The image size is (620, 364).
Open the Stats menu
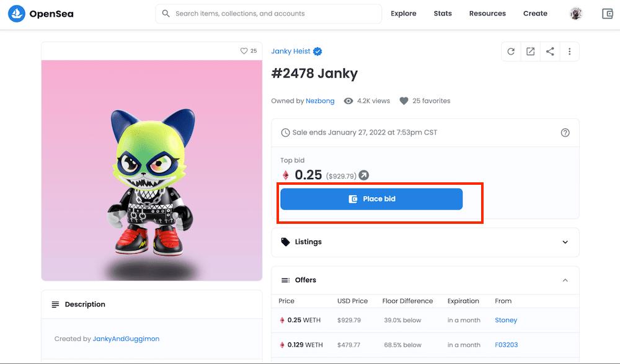tap(443, 14)
